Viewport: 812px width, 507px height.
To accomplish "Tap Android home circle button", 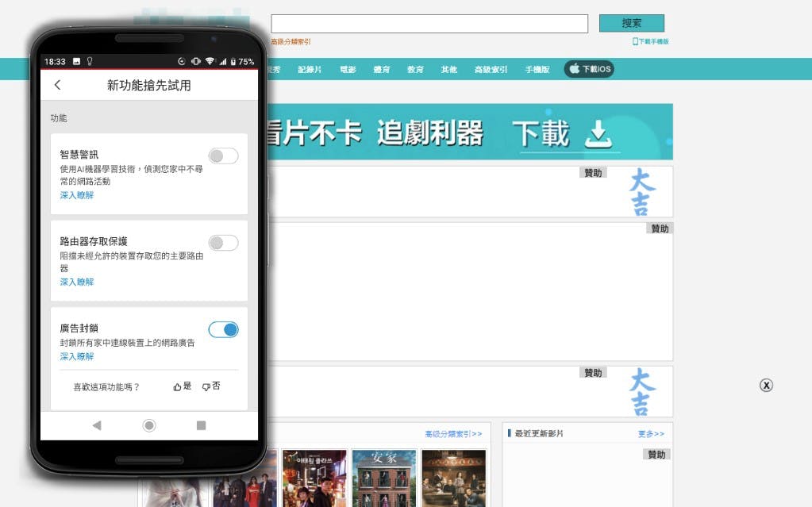I will [149, 425].
